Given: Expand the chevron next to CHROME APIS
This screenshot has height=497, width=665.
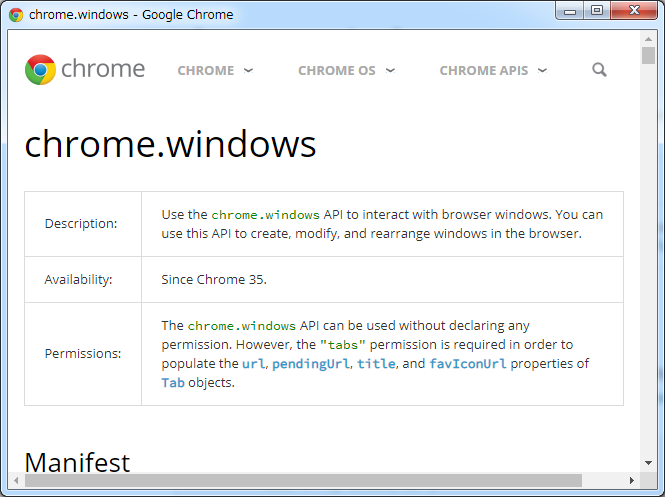Looking at the screenshot, I should pos(542,70).
